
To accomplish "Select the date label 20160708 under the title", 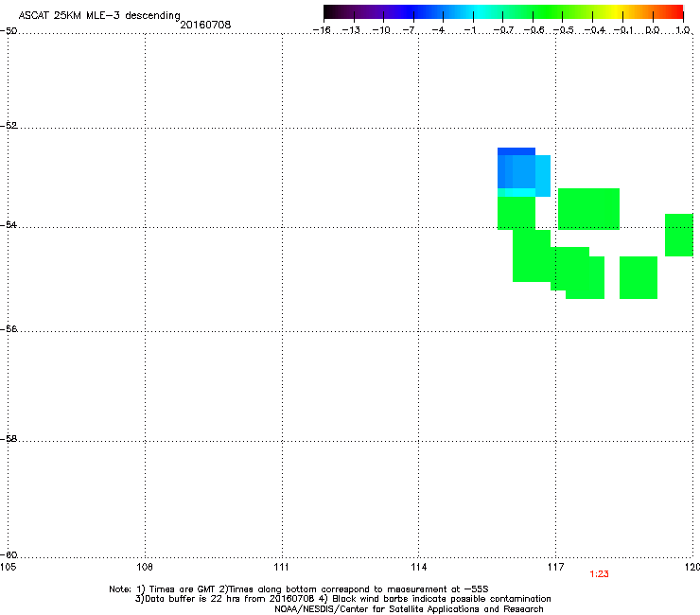I will pos(205,25).
